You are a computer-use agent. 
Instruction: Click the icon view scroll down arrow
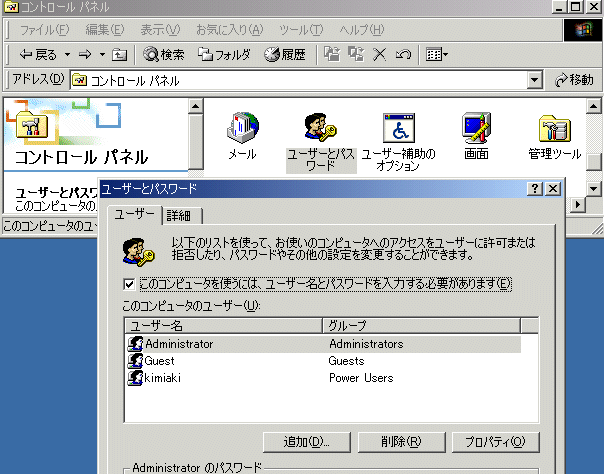[594, 189]
